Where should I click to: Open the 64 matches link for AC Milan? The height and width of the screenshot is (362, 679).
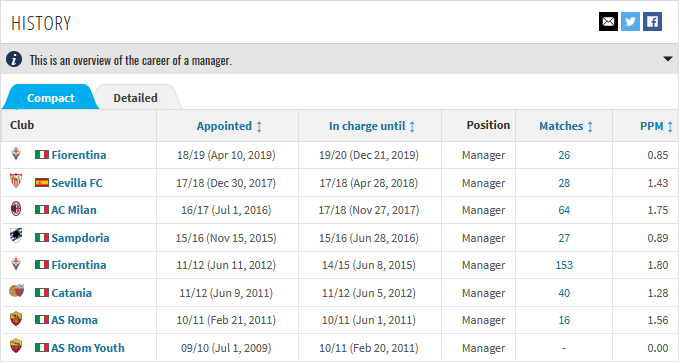(x=564, y=210)
